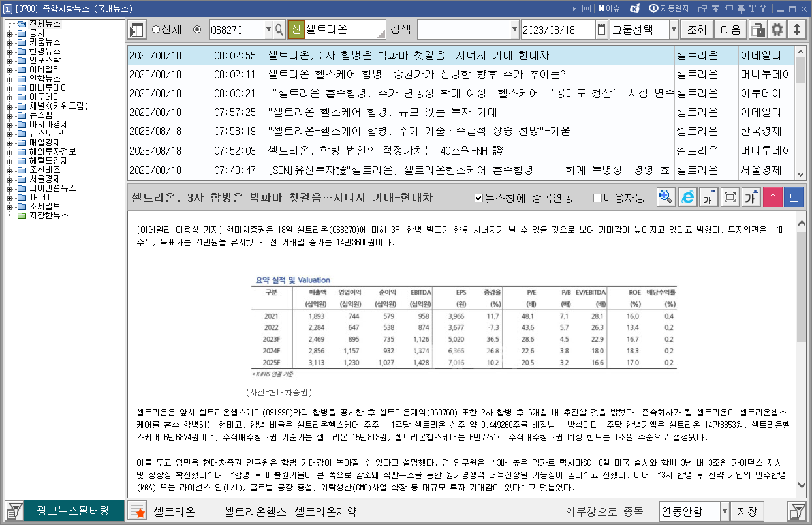Click the T font icon in title bar
This screenshot has height=525, width=812.
(753, 8)
